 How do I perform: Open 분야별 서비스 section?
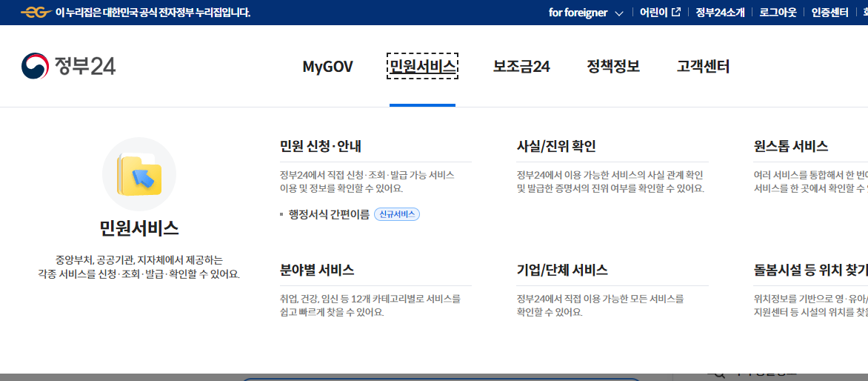317,271
